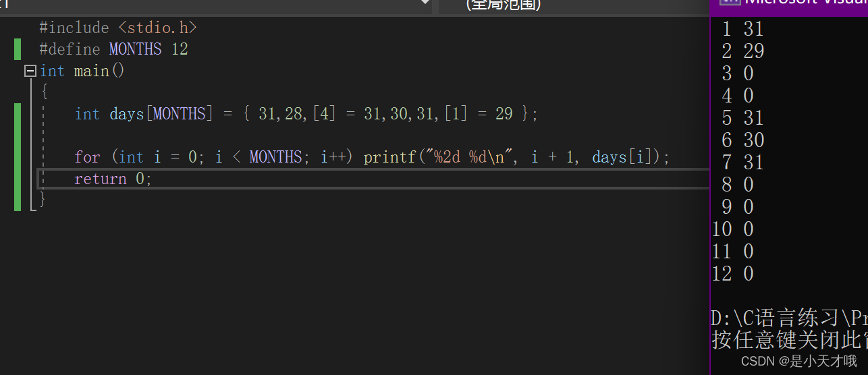
Task: Click the closing brace of main
Action: click(43, 200)
